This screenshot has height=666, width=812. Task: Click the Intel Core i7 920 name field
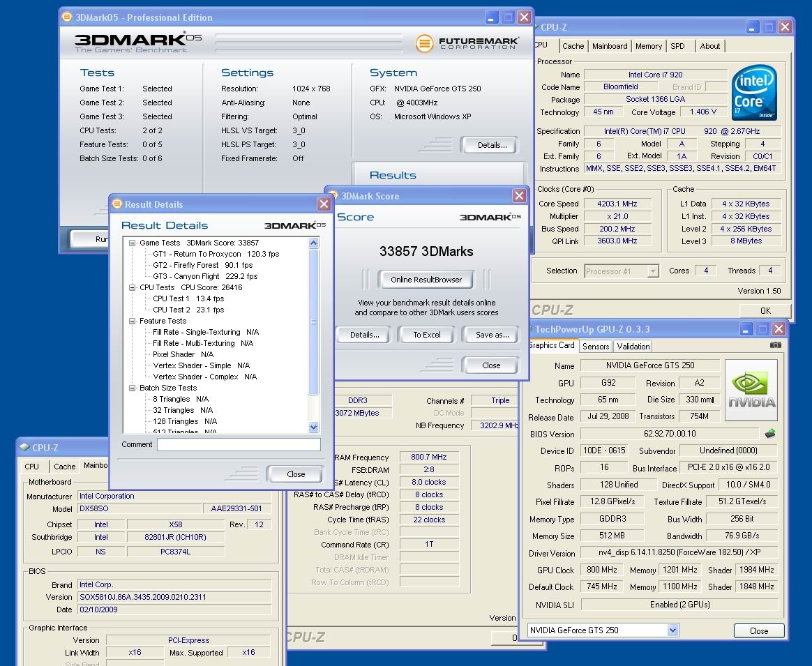pyautogui.click(x=655, y=75)
